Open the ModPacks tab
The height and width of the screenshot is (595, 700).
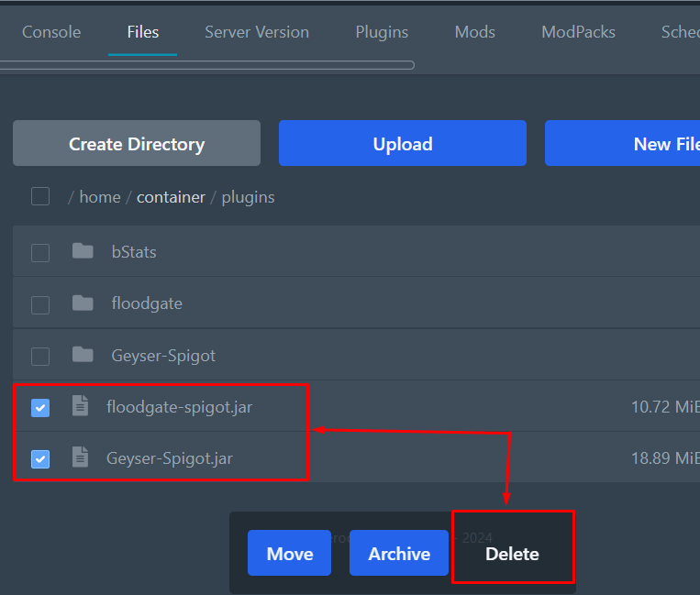(578, 32)
